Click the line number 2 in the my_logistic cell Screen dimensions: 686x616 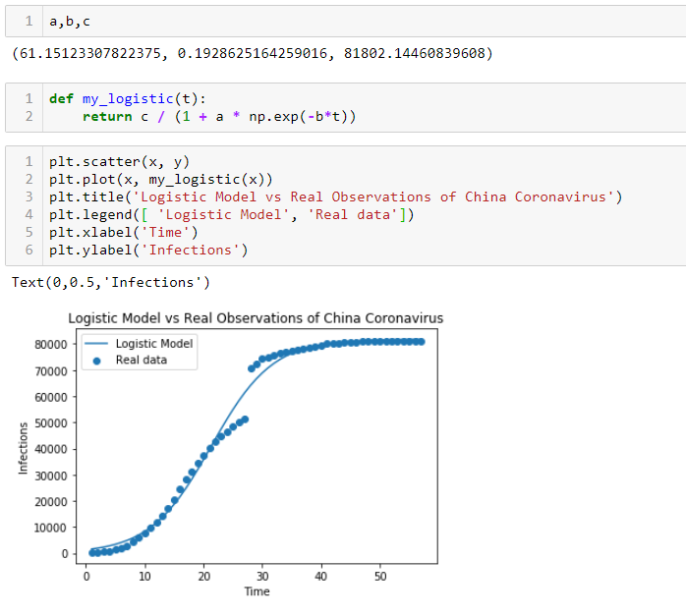[29, 116]
